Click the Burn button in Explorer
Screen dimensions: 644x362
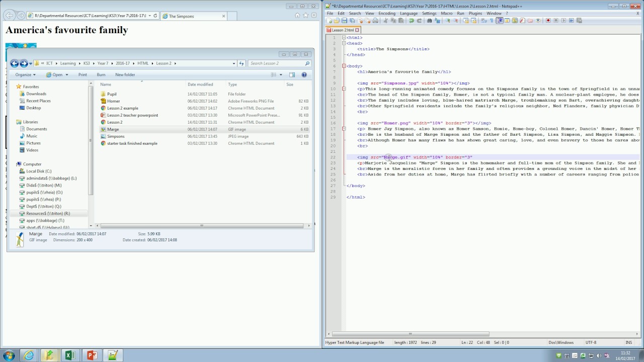click(x=101, y=75)
